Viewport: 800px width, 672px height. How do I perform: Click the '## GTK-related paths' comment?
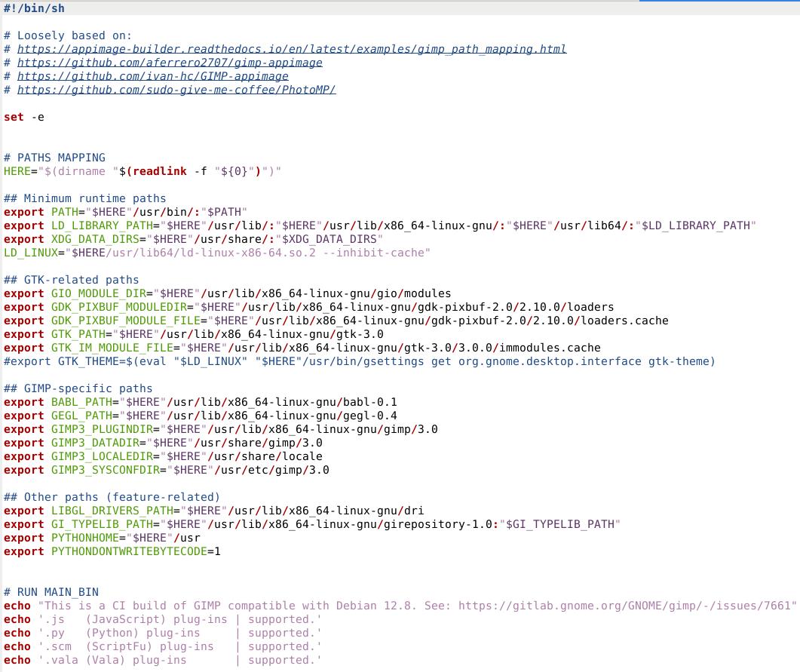[x=71, y=280]
